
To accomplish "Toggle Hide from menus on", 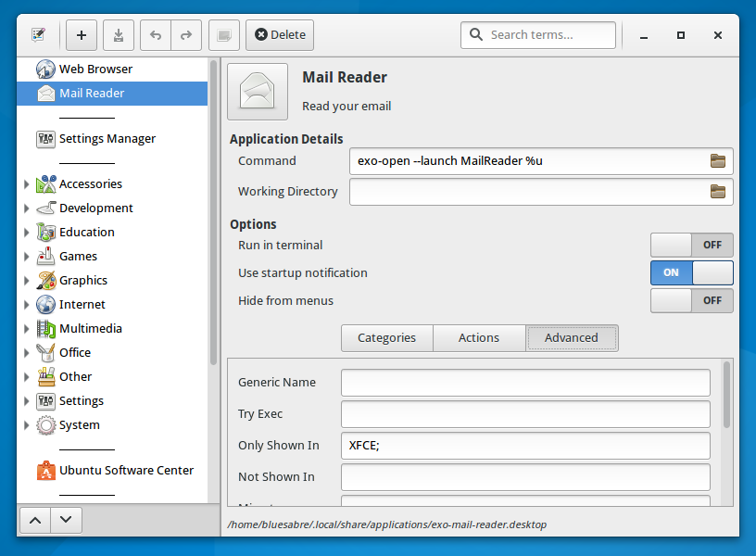I will pyautogui.click(x=691, y=300).
